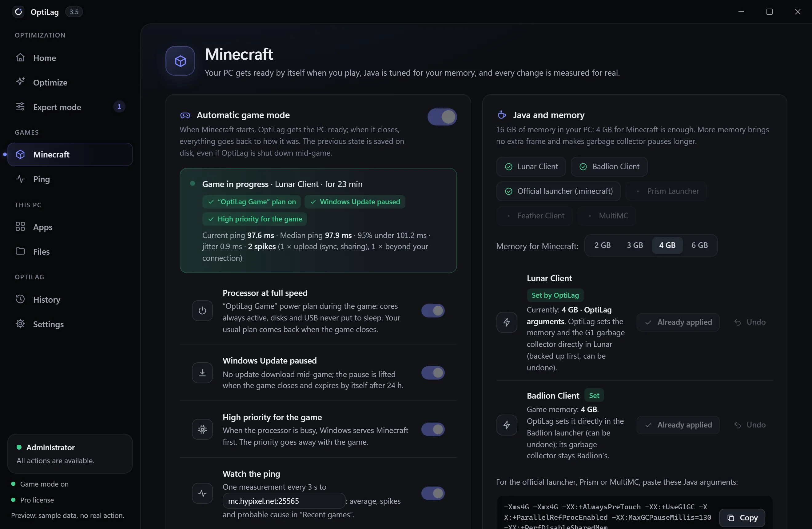Click the OptiLag logo icon
This screenshot has height=529, width=812.
[x=18, y=12]
